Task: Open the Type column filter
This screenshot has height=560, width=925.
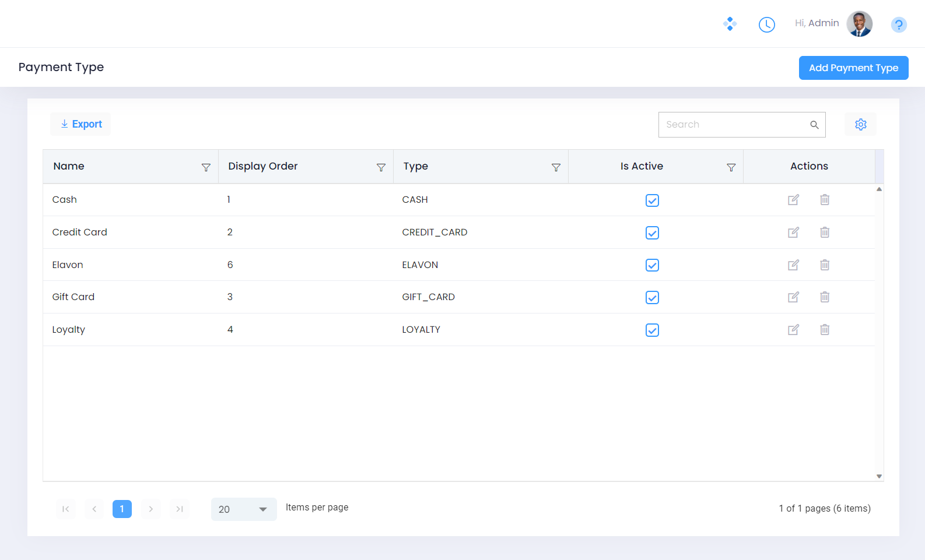Action: click(x=556, y=167)
